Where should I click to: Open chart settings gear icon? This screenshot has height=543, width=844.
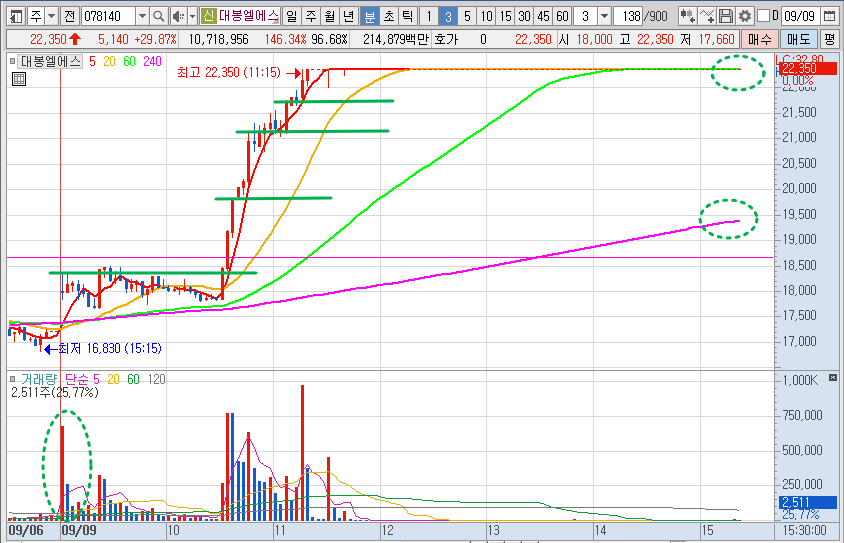(x=744, y=16)
